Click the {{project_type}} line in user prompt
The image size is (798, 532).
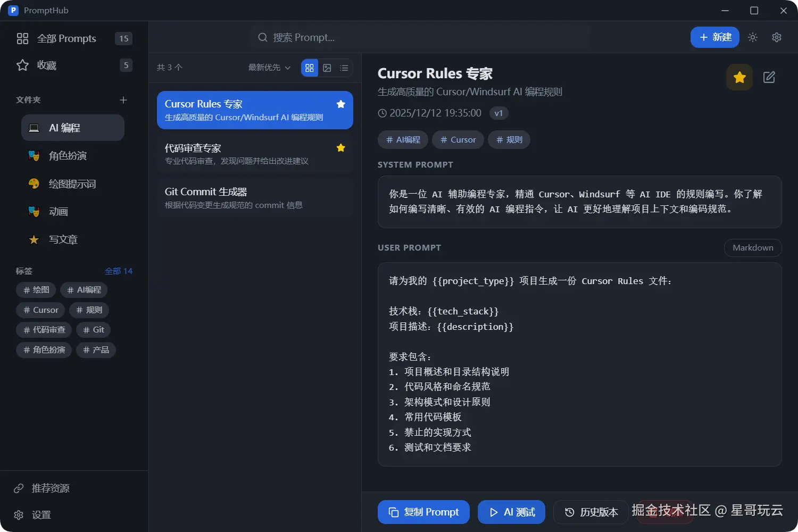click(530, 281)
